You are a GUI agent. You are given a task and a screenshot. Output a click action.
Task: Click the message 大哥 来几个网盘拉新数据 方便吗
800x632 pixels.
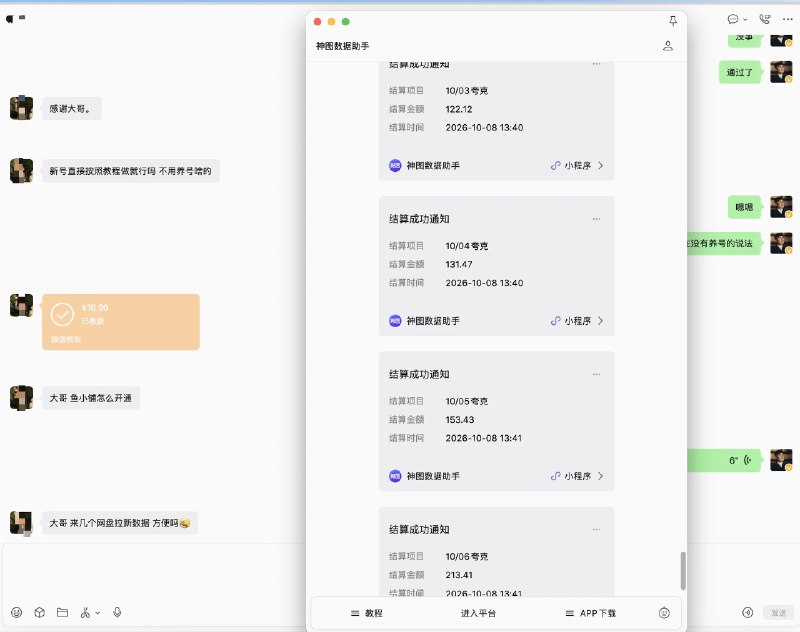[x=120, y=523]
